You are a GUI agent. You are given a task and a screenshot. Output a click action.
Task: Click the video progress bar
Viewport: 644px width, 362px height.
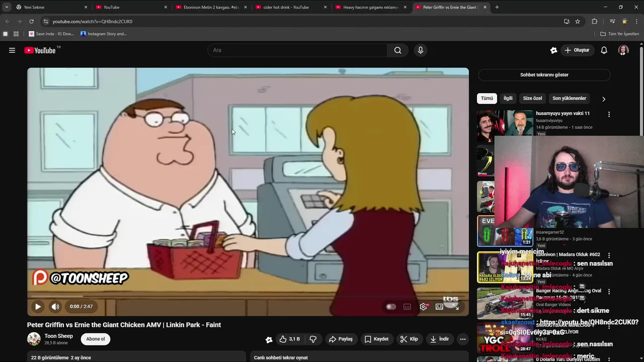(248, 296)
